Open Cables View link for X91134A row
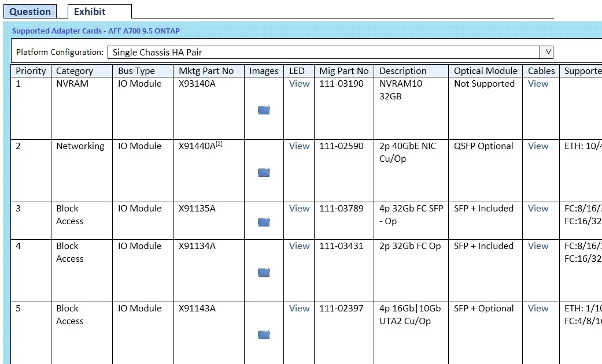This screenshot has height=364, width=602. coord(538,246)
